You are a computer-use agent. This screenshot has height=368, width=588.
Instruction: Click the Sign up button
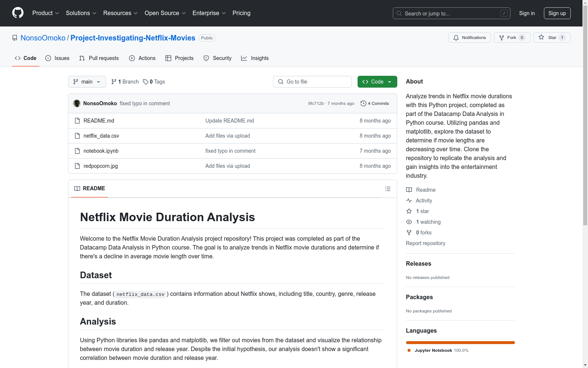click(557, 13)
